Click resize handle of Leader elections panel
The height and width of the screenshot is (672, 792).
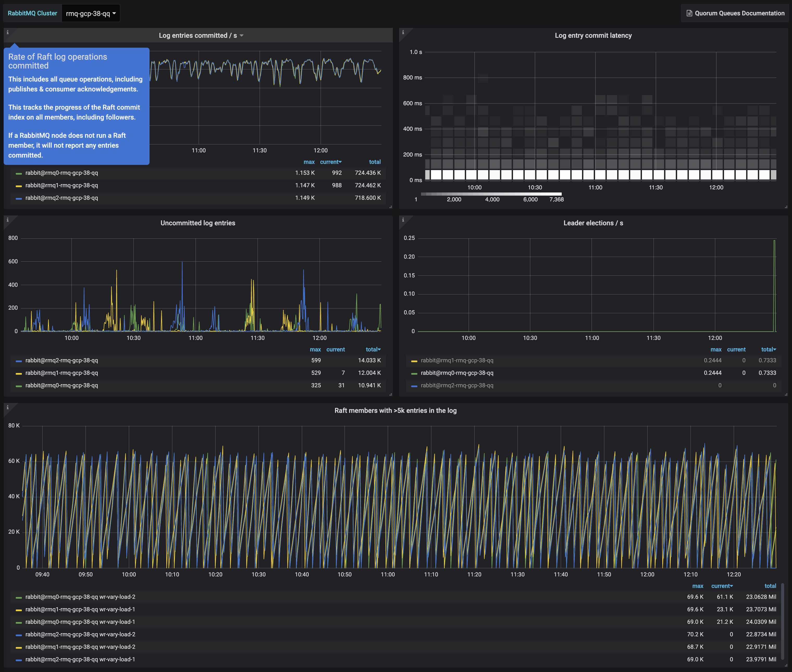click(x=786, y=394)
